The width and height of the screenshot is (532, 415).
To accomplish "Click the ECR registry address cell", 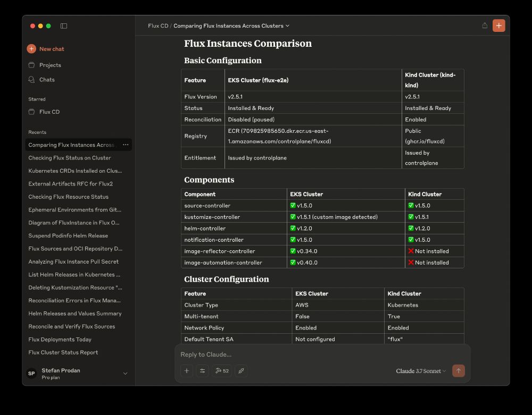I will pos(313,136).
